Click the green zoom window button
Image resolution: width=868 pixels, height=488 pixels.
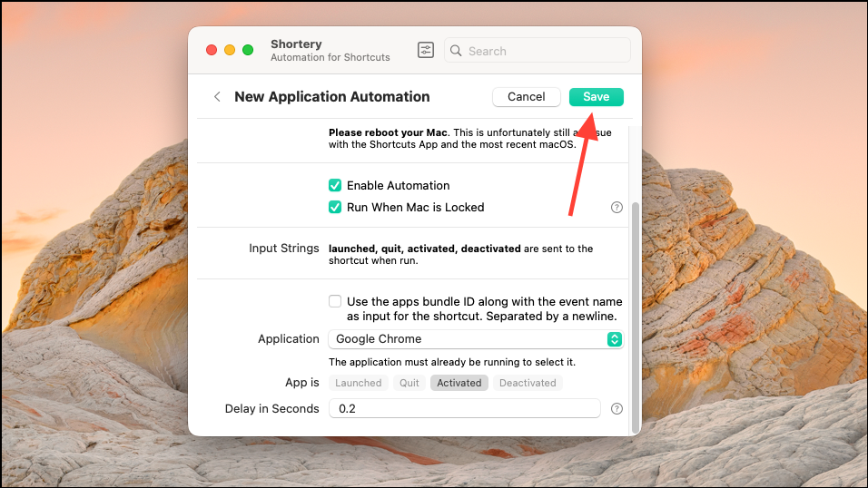pos(248,50)
